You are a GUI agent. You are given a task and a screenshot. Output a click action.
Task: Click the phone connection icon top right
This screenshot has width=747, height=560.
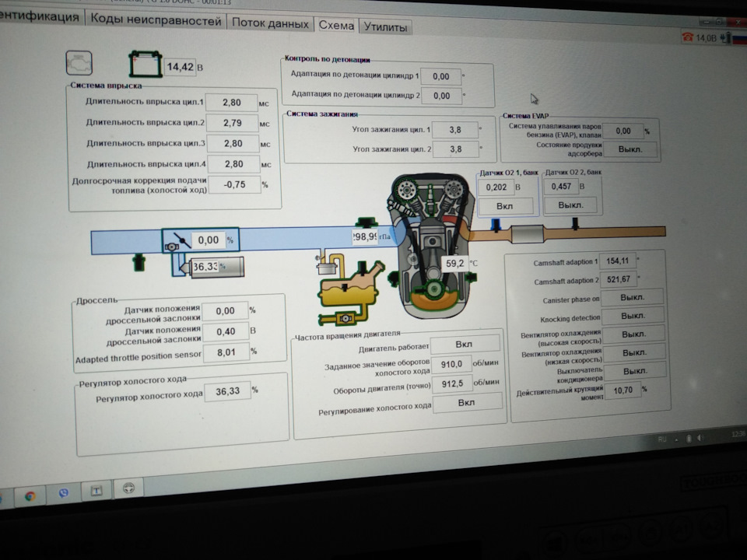pos(687,37)
